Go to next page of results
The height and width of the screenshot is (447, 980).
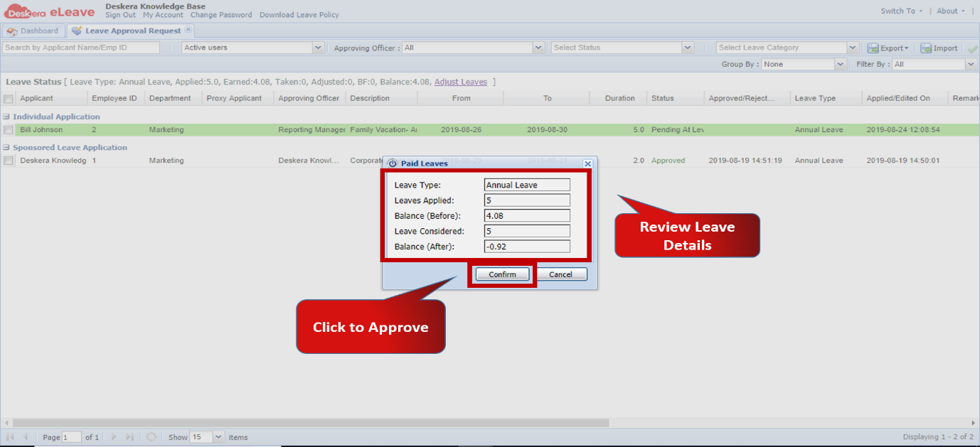114,437
